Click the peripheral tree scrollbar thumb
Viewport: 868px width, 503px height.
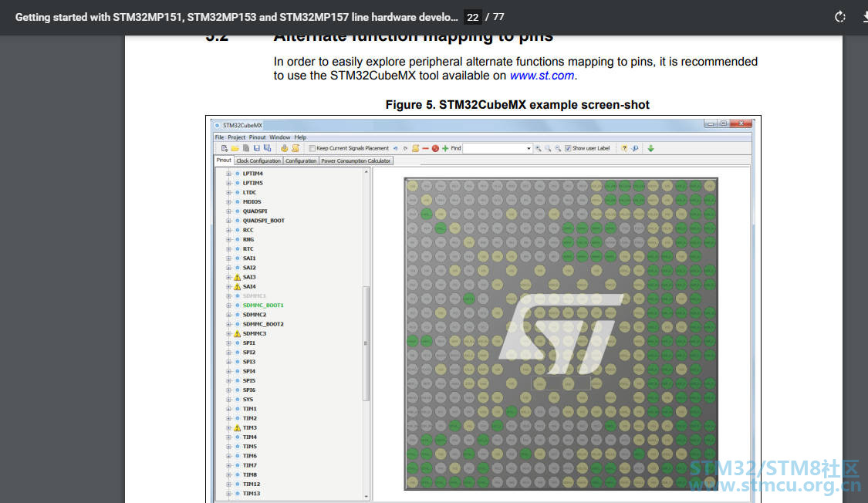click(366, 343)
